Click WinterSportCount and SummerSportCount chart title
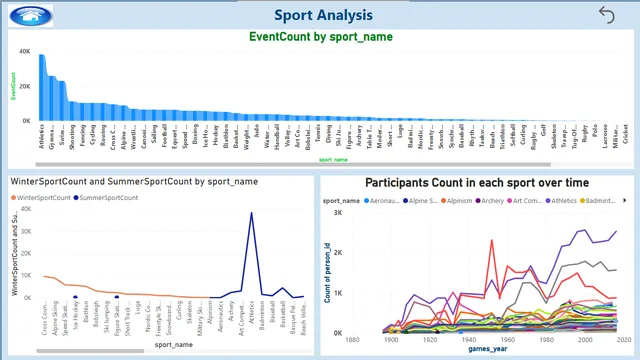640x360 pixels. click(x=134, y=182)
